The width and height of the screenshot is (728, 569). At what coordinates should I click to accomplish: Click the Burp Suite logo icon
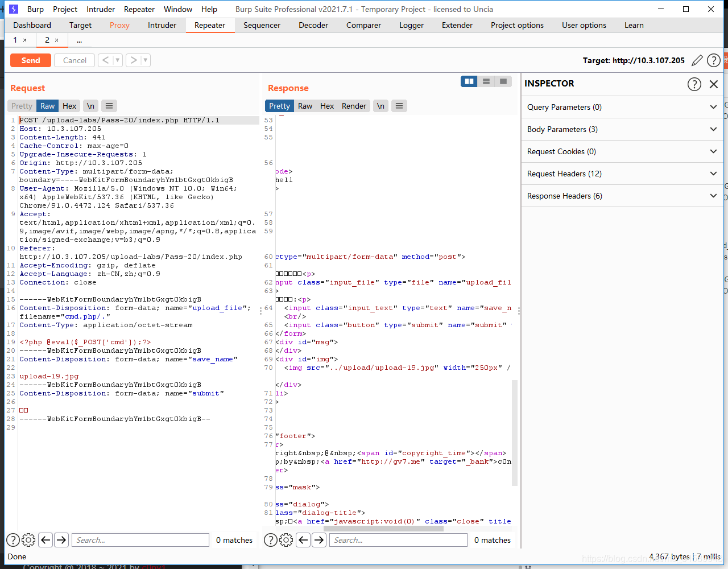coord(14,9)
